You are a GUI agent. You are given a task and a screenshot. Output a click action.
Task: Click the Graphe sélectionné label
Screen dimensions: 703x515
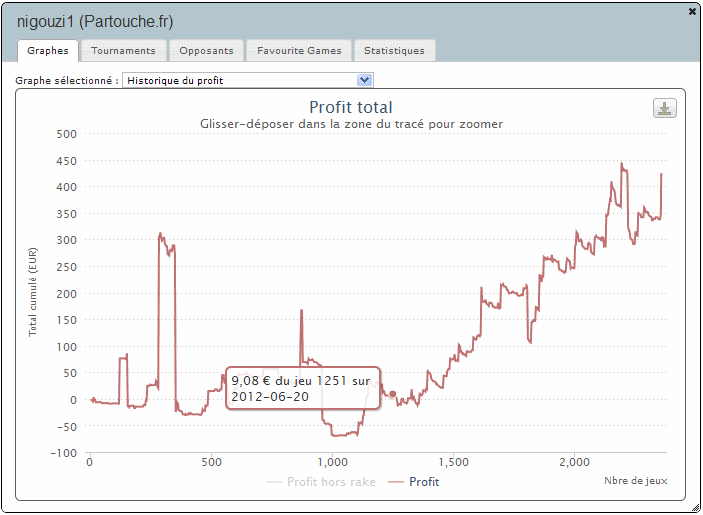click(x=67, y=81)
